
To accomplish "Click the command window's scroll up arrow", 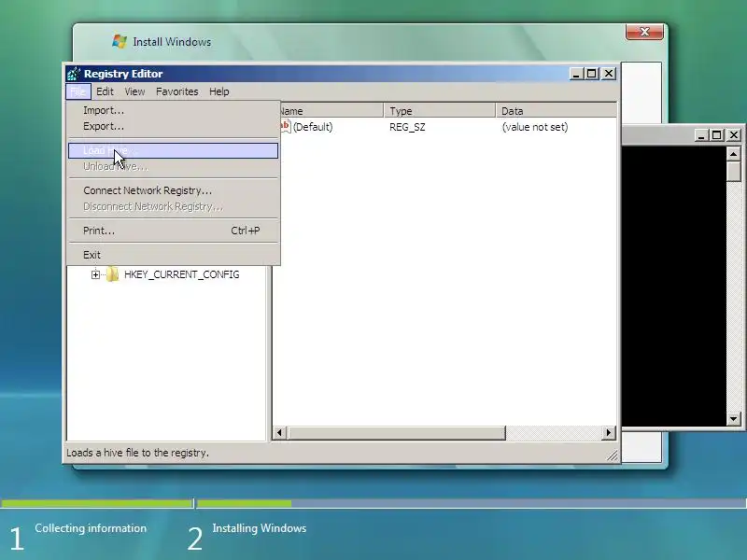I will click(734, 154).
